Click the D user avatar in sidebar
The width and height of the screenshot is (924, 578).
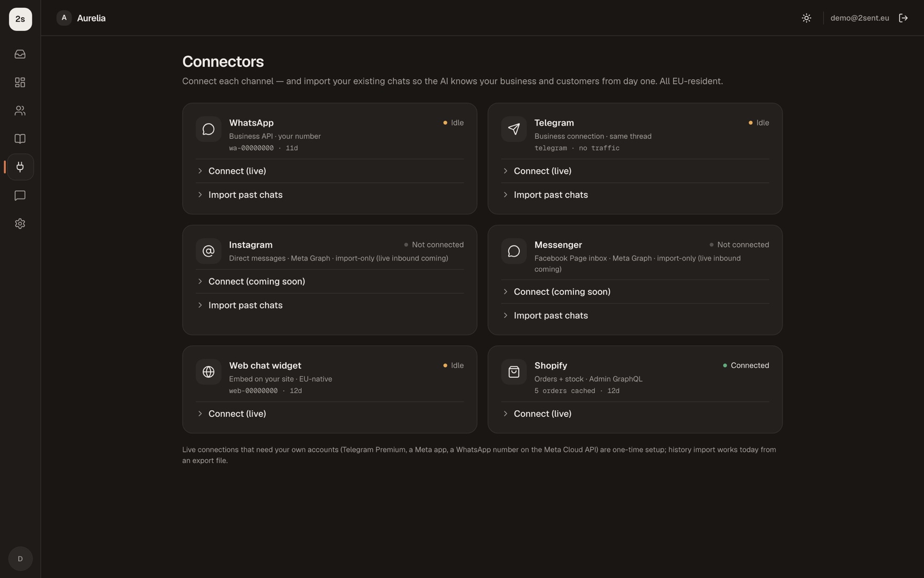coord(20,559)
